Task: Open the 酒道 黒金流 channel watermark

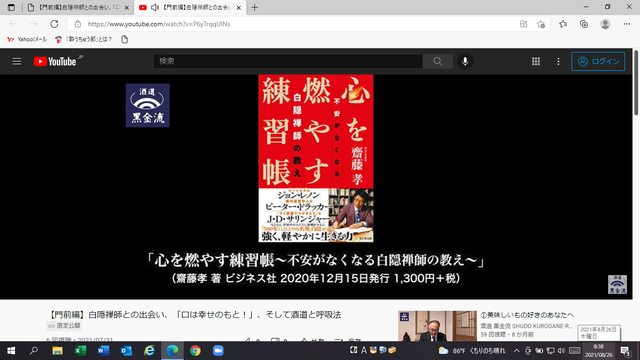Action: [617, 284]
